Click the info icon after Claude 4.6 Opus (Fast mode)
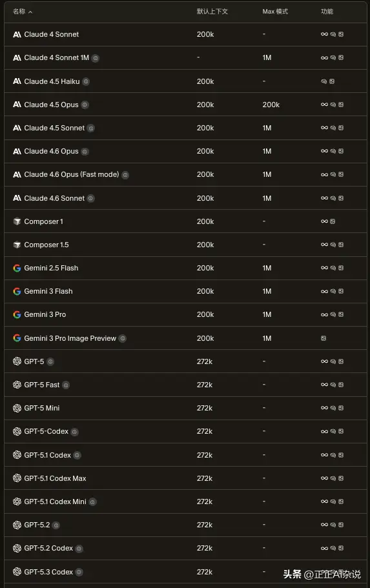 point(125,175)
